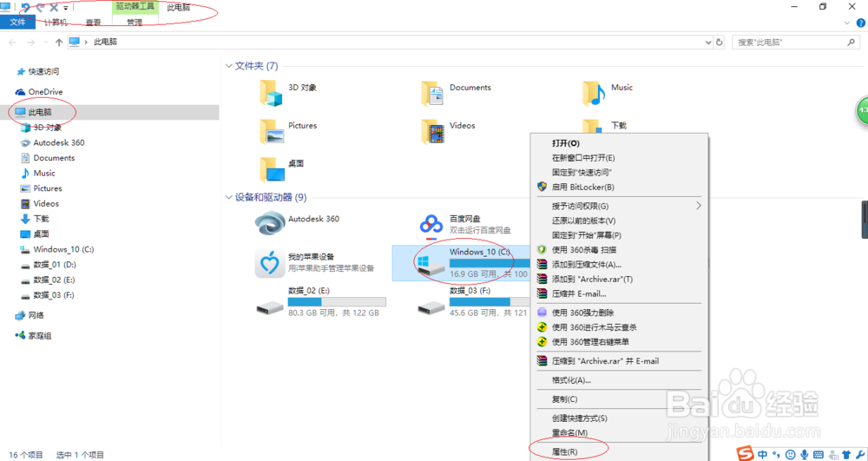Image resolution: width=868 pixels, height=461 pixels.
Task: Open the recent locations dropdown arrow
Action: click(x=45, y=42)
